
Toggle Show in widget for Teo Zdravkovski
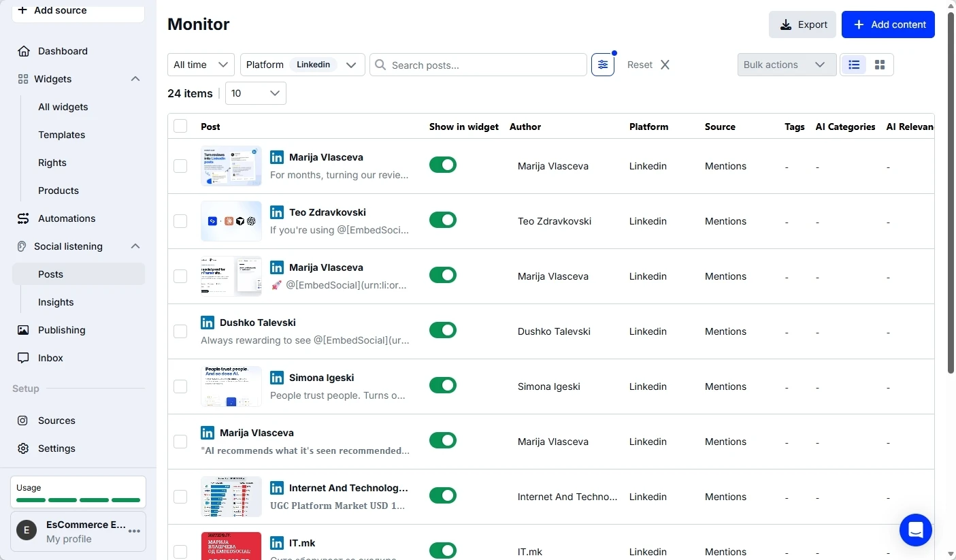click(x=443, y=220)
